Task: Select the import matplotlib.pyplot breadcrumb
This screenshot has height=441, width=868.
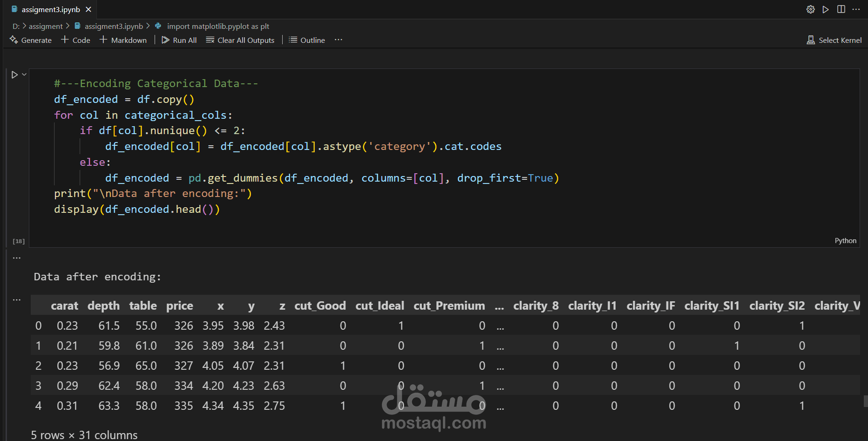Action: (x=218, y=26)
